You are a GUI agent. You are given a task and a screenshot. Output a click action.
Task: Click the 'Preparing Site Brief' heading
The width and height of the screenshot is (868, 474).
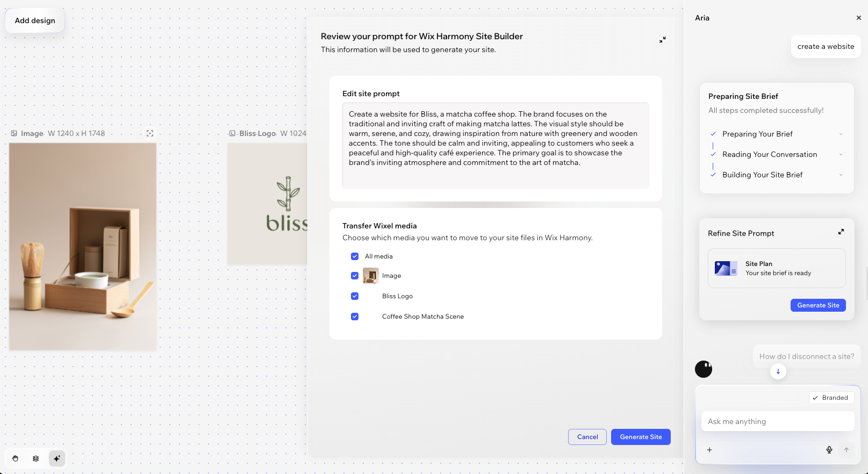[743, 96]
